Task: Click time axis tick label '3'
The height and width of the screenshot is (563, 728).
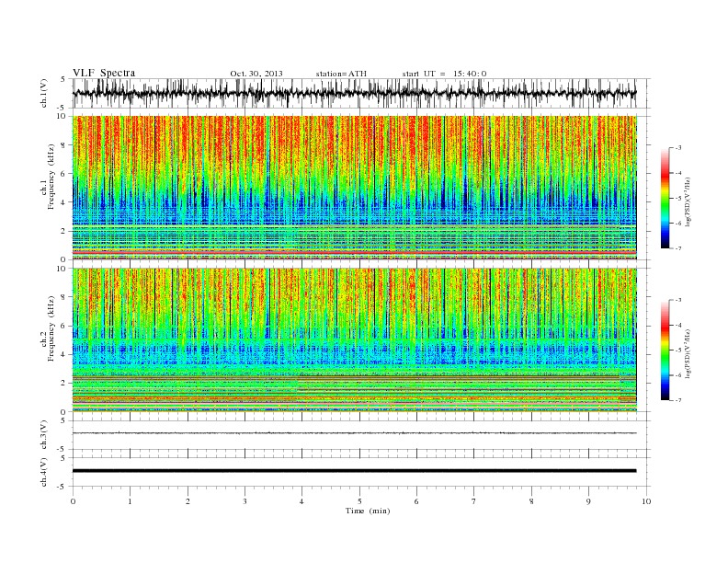Action: (x=245, y=501)
